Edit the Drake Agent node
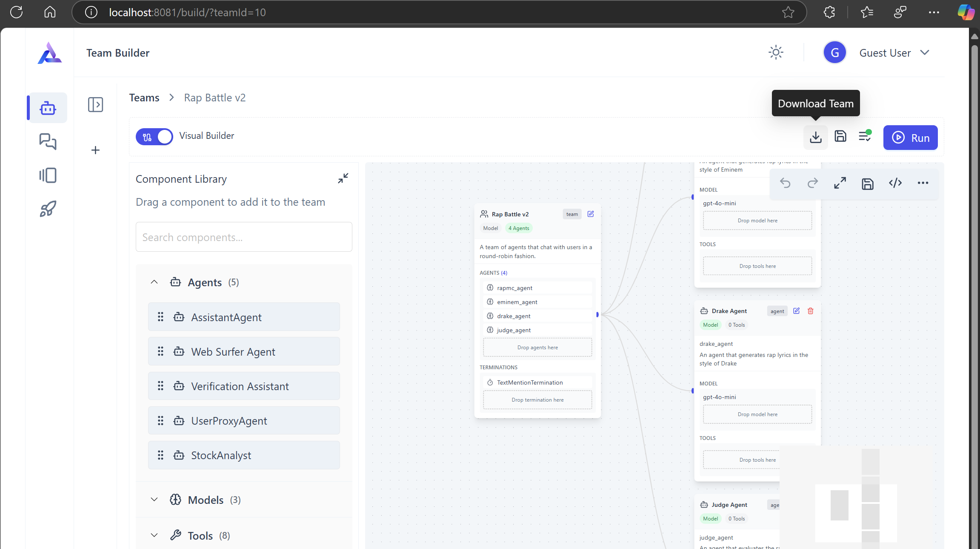This screenshot has height=549, width=980. tap(797, 311)
